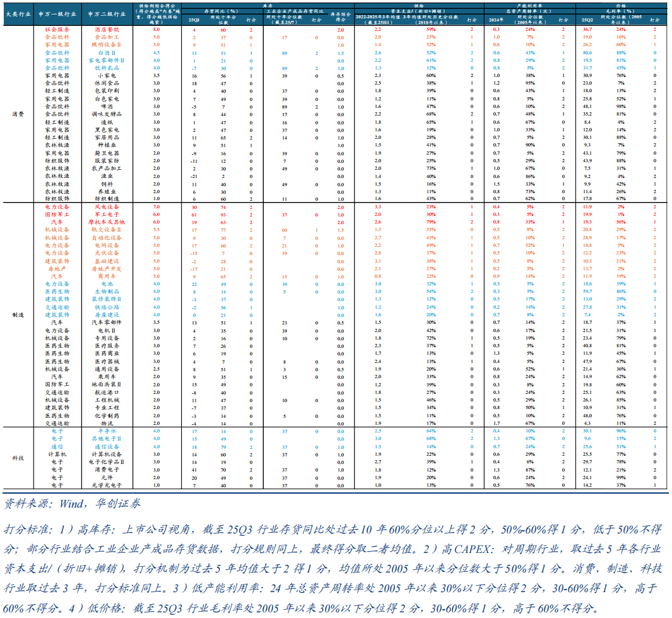
Task: Select the 半导体 industry cell
Action: pos(106,431)
